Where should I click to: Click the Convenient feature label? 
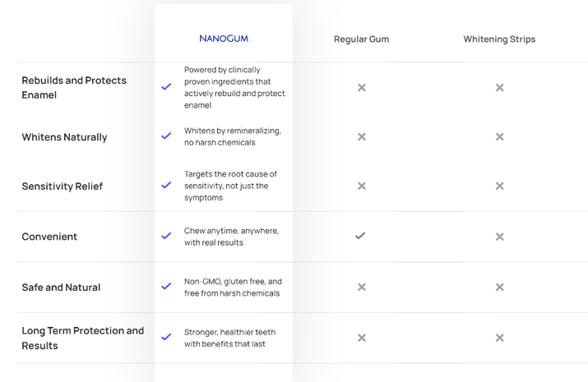coord(49,237)
